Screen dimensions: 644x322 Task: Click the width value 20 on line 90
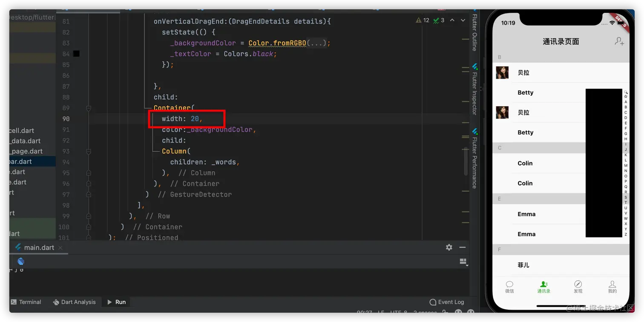[x=195, y=119]
